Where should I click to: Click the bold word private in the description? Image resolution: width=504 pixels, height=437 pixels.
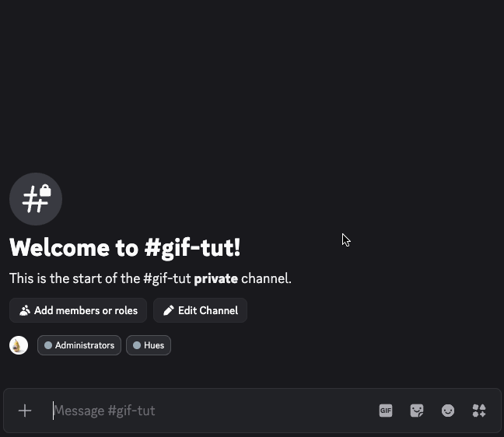215,278
